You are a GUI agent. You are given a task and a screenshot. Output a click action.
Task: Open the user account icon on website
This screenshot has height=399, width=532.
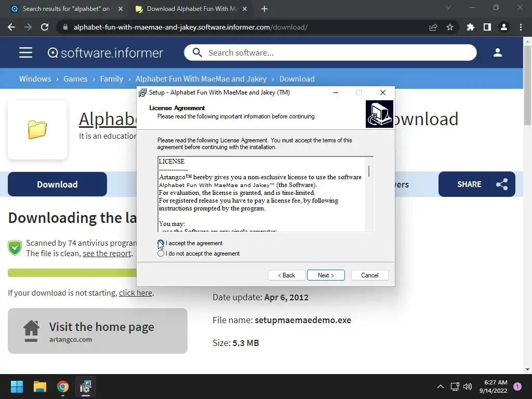coord(497,52)
